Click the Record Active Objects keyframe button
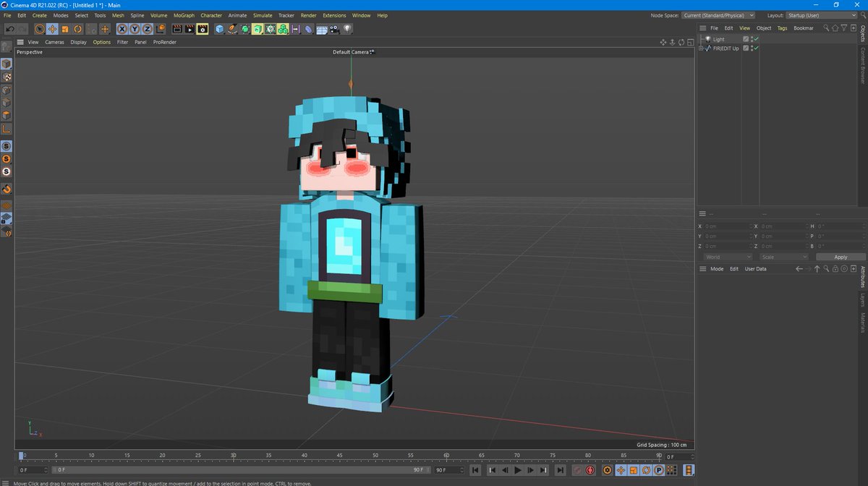868x486 pixels. tap(579, 470)
